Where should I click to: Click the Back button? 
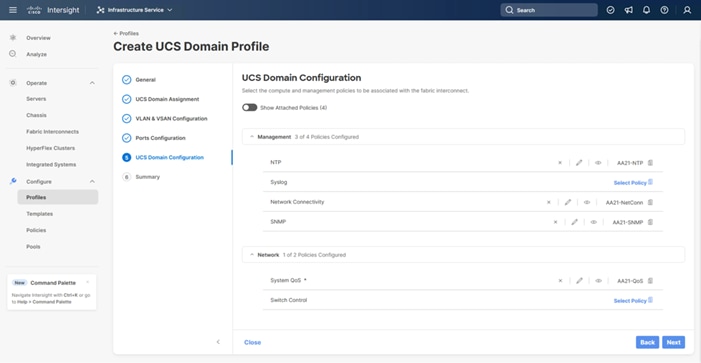click(647, 342)
